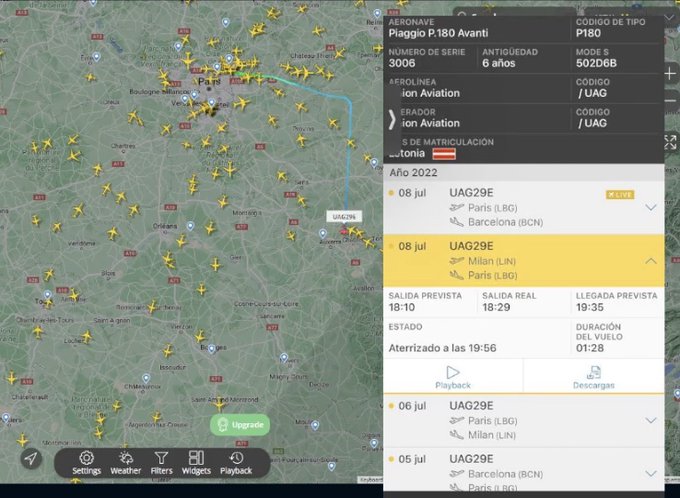Click the Salida real time 18:29
The width and height of the screenshot is (680, 498).
(496, 307)
